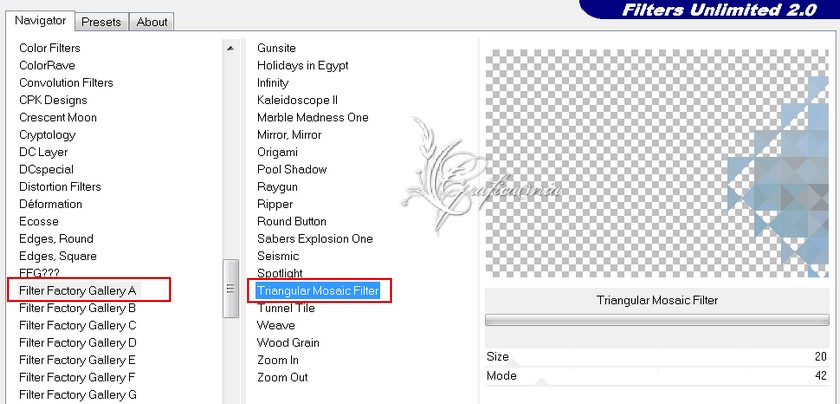Select Cryptology category

click(x=47, y=134)
